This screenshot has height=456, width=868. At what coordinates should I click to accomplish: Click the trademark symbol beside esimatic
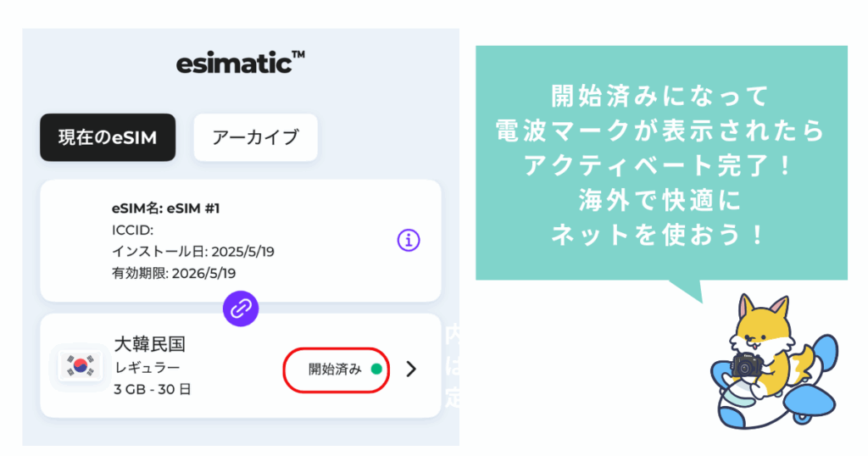coord(298,54)
